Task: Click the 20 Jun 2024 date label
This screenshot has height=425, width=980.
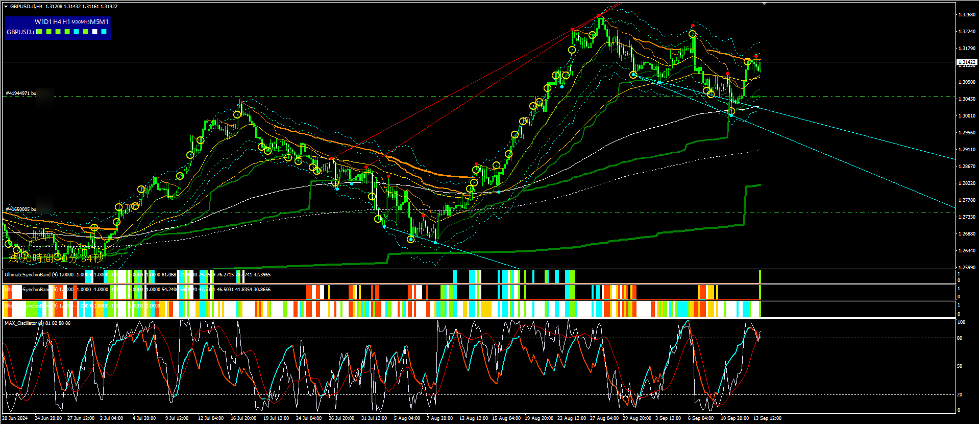Action: click(15, 418)
